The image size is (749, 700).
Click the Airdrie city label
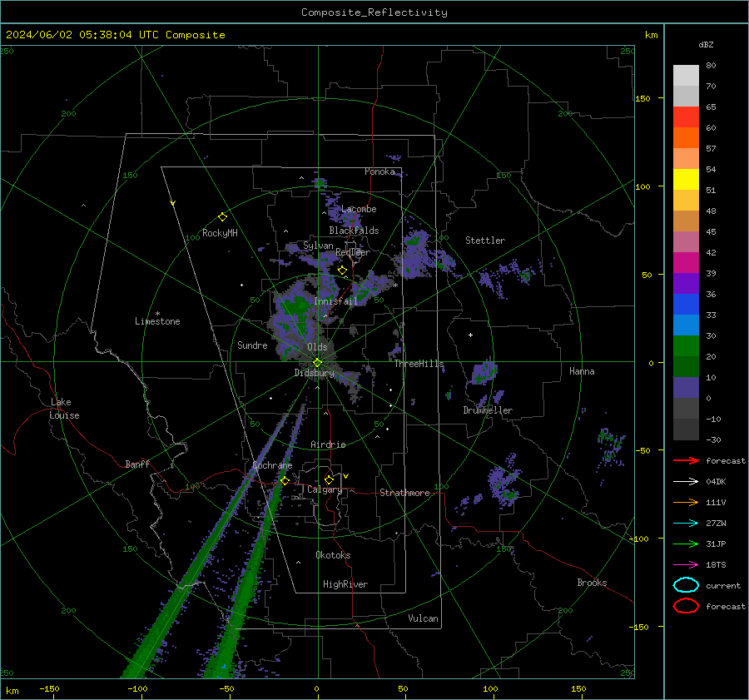pos(328,444)
